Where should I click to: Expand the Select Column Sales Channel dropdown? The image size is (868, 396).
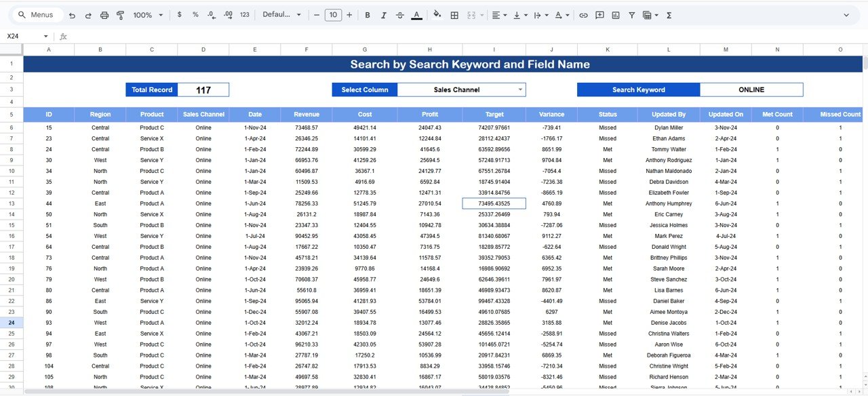point(520,90)
